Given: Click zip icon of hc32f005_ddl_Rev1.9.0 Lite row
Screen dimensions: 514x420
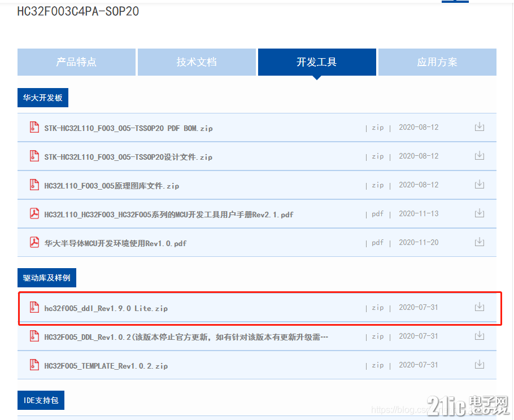Looking at the screenshot, I should click(34, 307).
